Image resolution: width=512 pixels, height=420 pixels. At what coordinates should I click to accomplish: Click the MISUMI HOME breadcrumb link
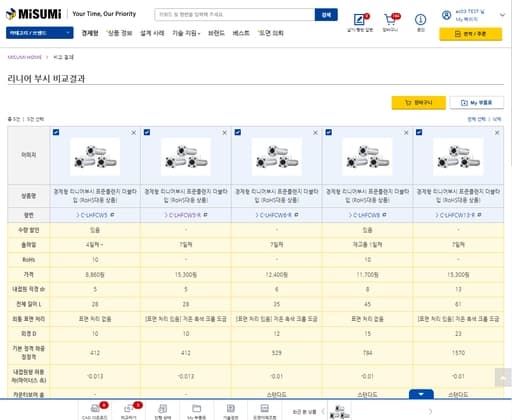coord(24,57)
